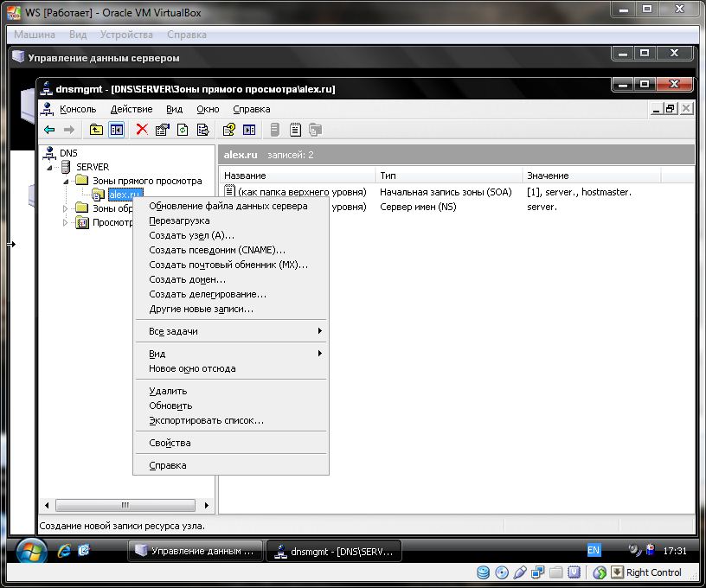Toggle the console tree pane toolbar icon

click(x=116, y=130)
